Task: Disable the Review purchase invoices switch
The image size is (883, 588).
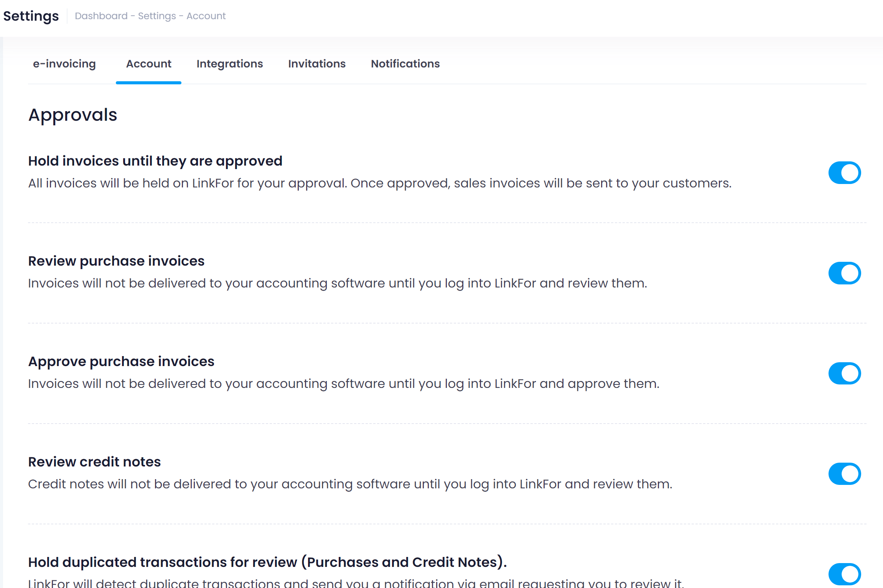Action: [844, 273]
